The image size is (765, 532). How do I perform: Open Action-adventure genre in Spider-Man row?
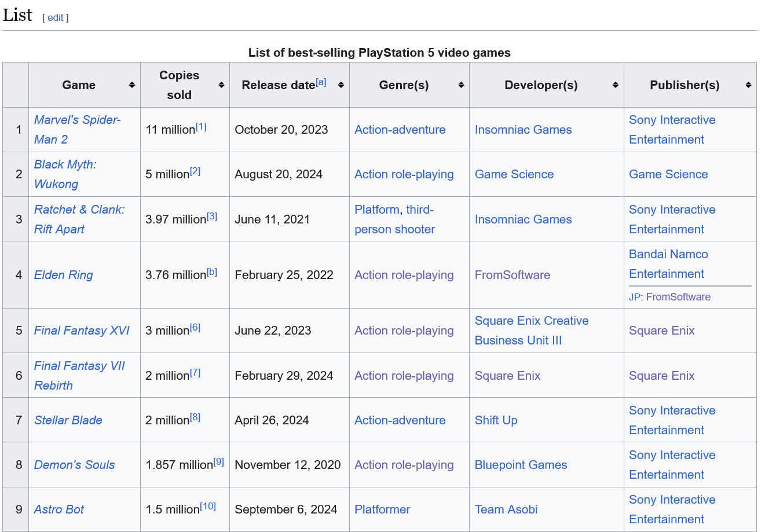coord(400,130)
